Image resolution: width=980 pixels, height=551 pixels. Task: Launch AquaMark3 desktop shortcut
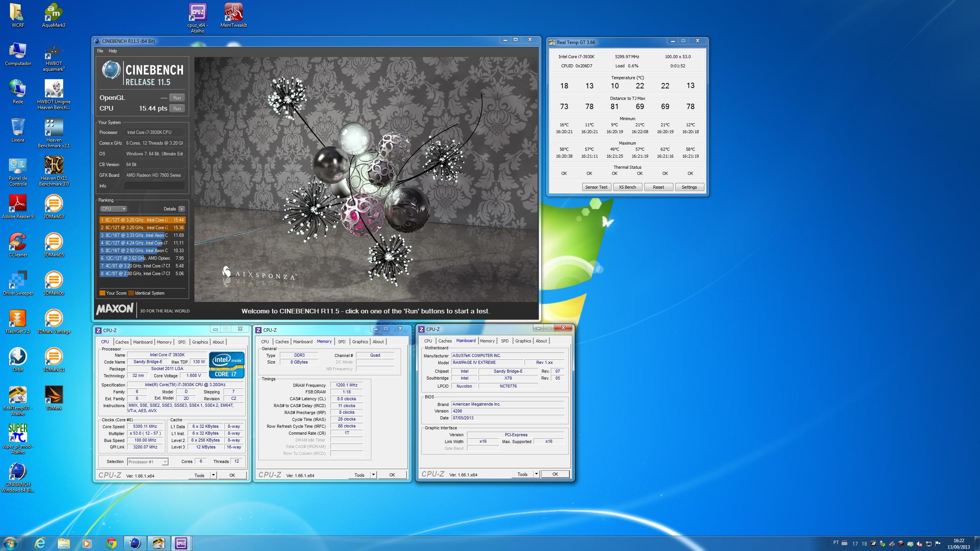[x=54, y=15]
